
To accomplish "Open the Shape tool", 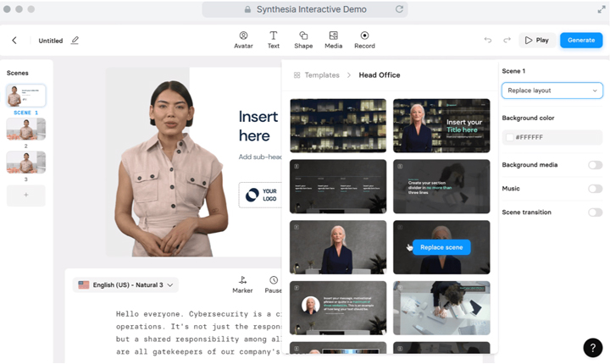I will [303, 40].
